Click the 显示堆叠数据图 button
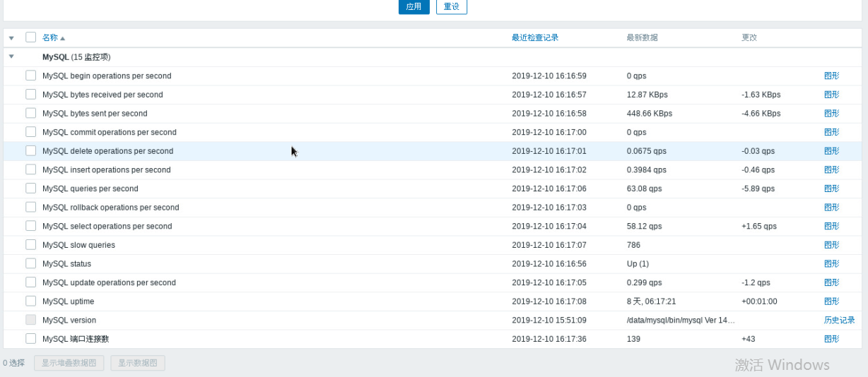 click(x=69, y=363)
